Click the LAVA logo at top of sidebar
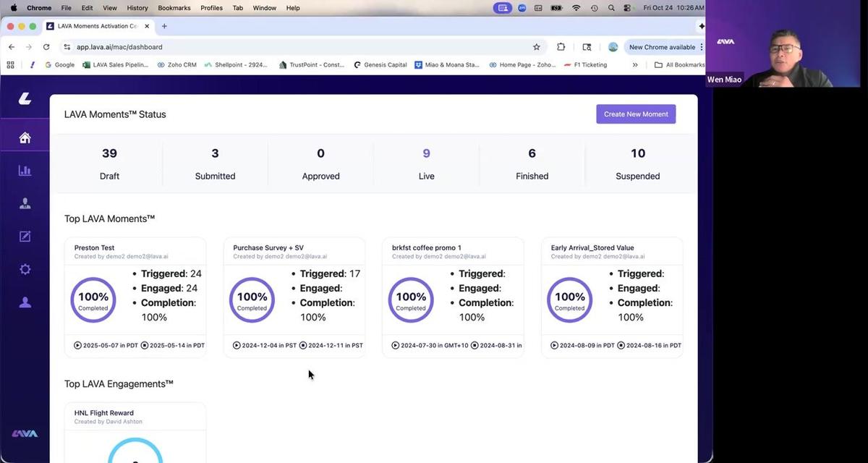The image size is (868, 463). point(25,98)
